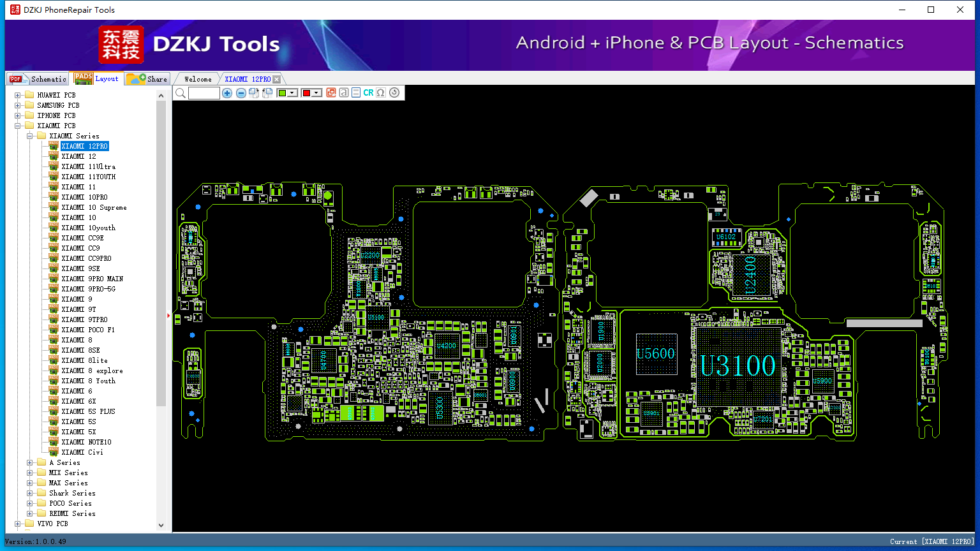Click the board icon beside XIAOMI CC9PRO
This screenshot has width=980, height=551.
[54, 258]
